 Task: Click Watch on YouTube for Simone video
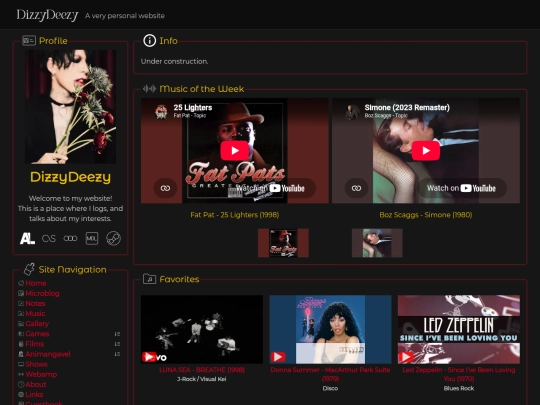click(461, 188)
